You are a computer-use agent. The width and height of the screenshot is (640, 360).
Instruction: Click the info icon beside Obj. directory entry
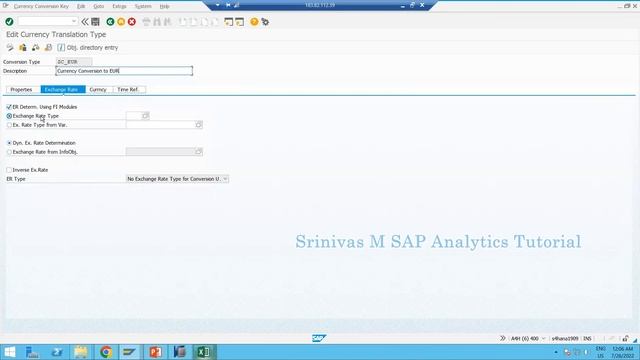pos(61,47)
